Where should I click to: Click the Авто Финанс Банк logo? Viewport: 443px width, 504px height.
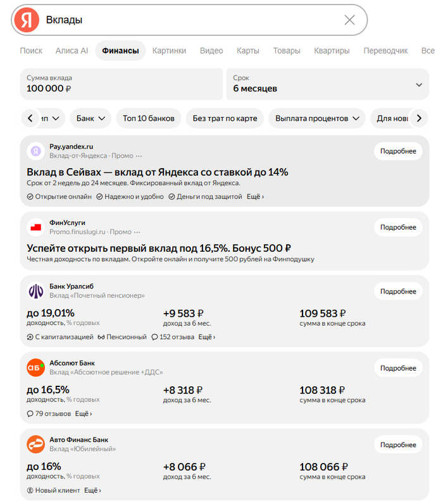(35, 444)
